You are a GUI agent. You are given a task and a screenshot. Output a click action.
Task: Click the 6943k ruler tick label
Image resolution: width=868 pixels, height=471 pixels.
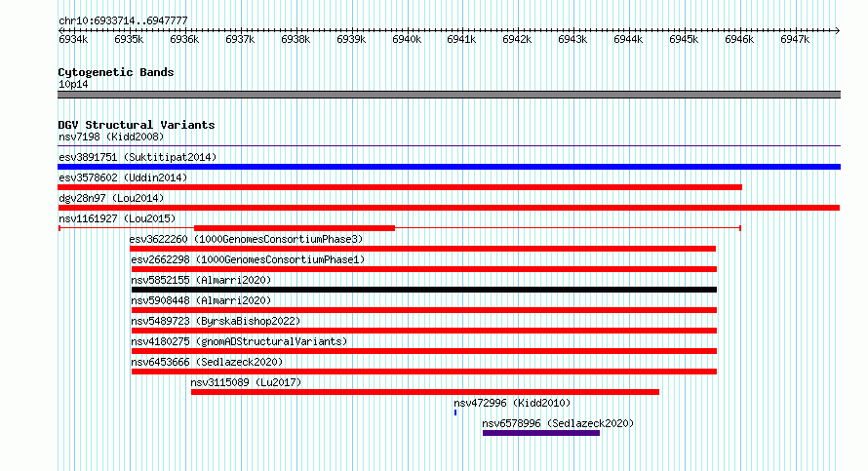point(572,39)
